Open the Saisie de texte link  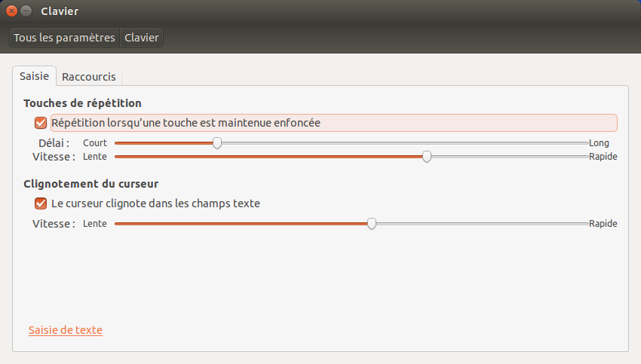(x=66, y=330)
